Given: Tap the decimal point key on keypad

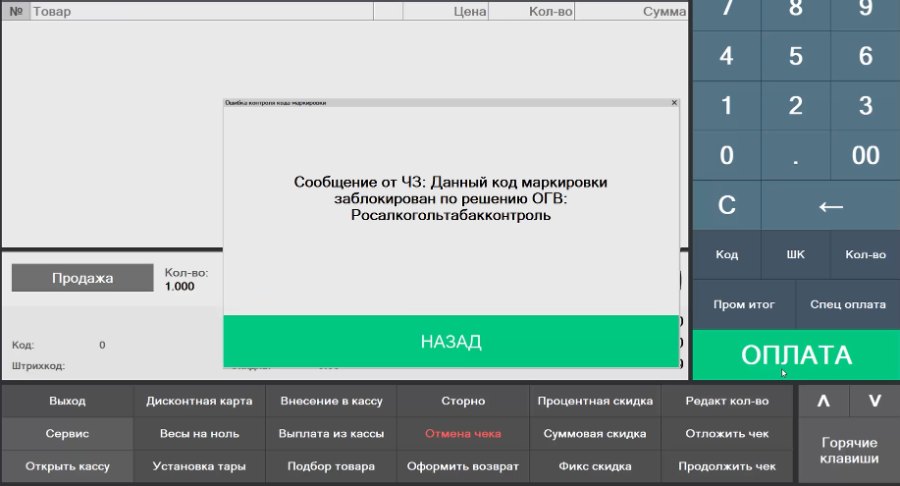Looking at the screenshot, I should pyautogui.click(x=796, y=155).
